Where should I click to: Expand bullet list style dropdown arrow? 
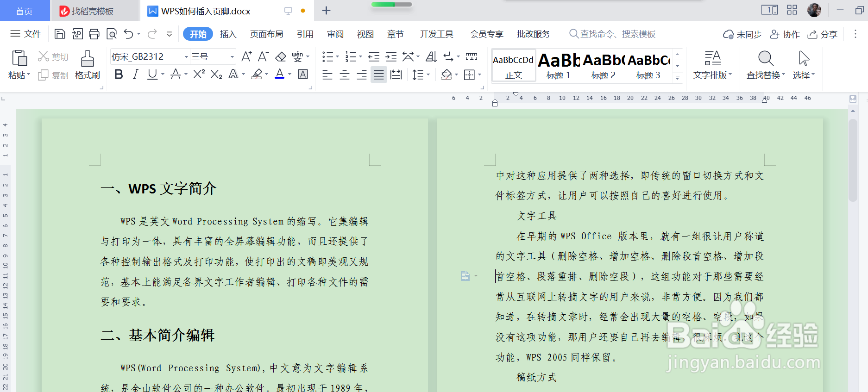(x=337, y=57)
